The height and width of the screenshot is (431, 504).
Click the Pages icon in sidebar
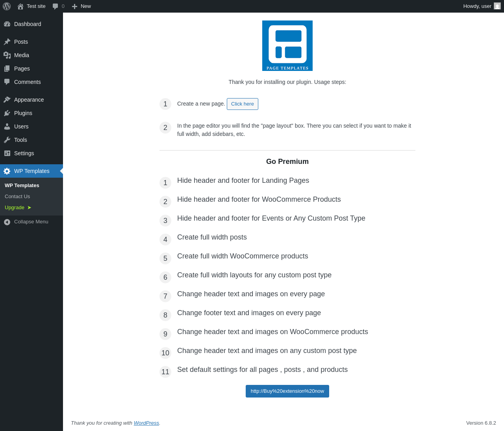7,69
